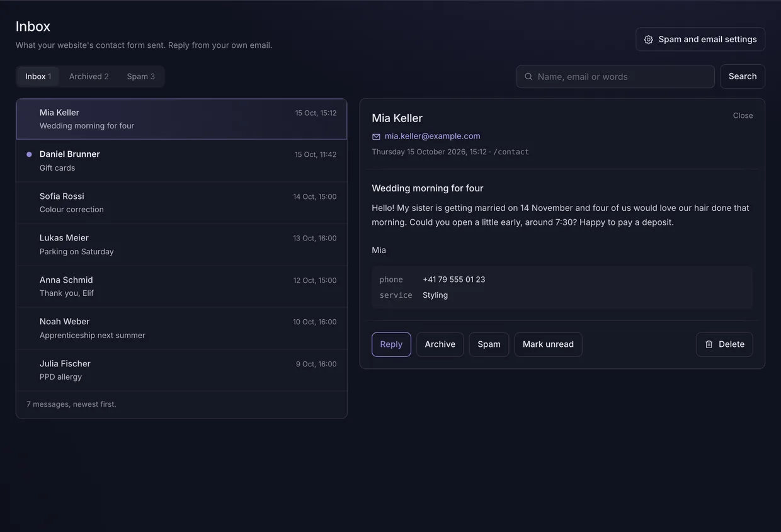Open Sofia Rossi's Colour correction message
The width and height of the screenshot is (781, 532).
coord(181,203)
